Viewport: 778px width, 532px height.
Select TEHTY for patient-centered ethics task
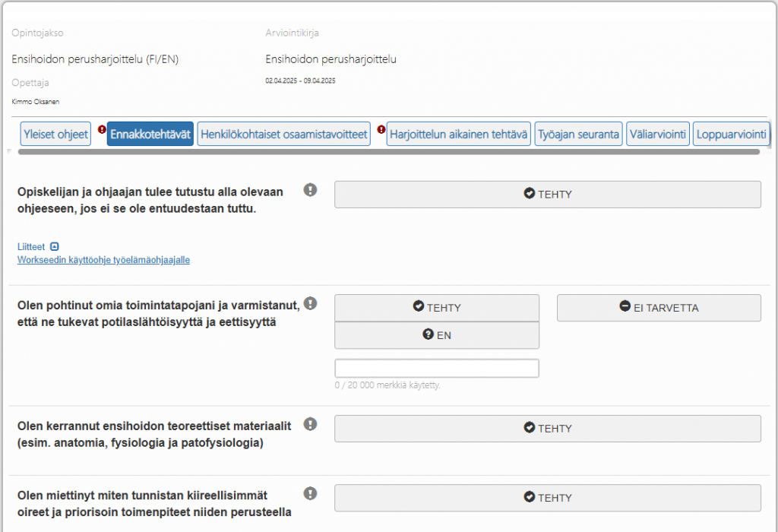[437, 308]
